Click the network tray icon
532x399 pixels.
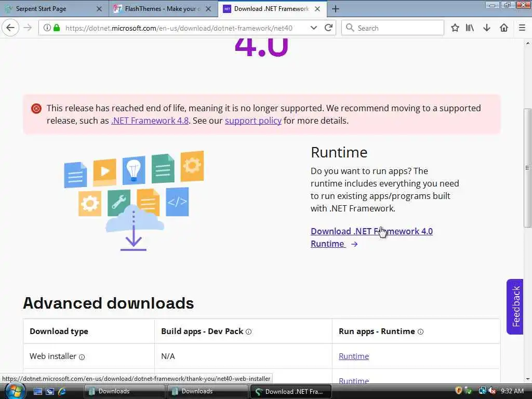482,391
